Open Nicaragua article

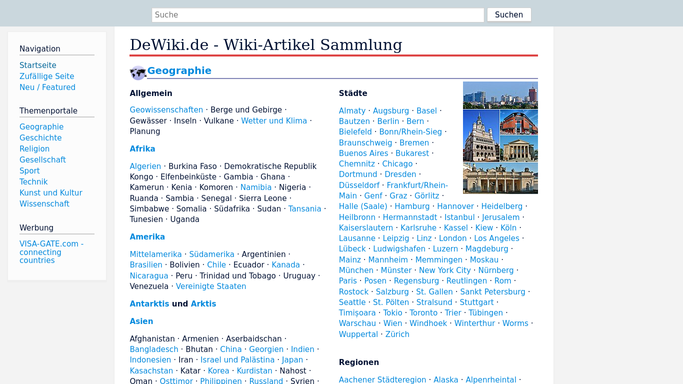tap(149, 276)
